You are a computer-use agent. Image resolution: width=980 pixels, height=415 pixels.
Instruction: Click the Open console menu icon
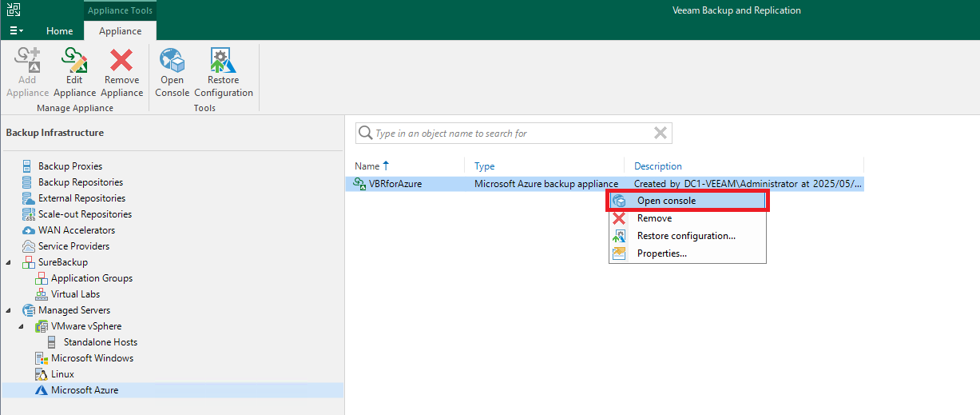(619, 201)
